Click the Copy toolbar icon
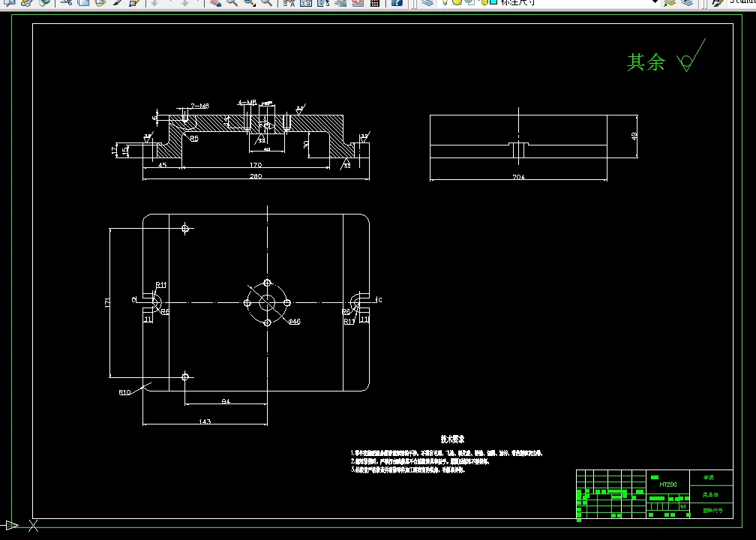This screenshot has width=756, height=540. point(83,2)
